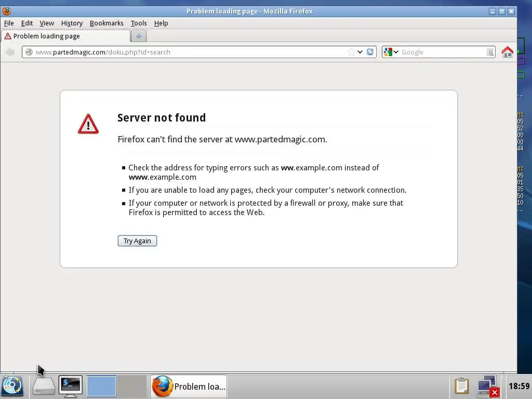
Task: Open the clipboard manager tray icon
Action: click(461, 386)
